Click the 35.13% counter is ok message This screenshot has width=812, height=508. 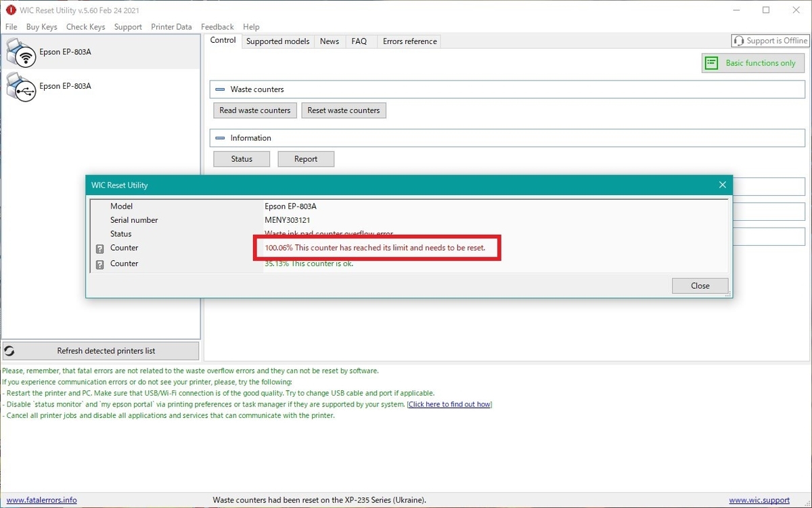309,263
